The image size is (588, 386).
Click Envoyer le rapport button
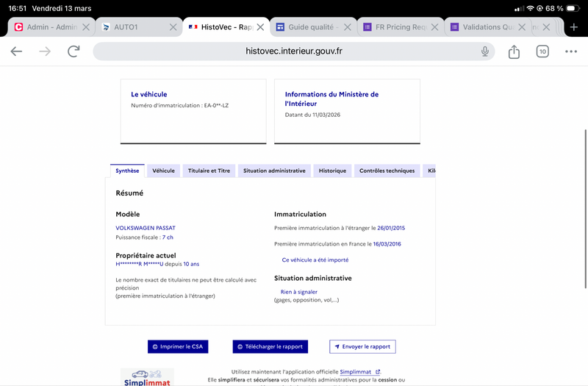(x=362, y=346)
